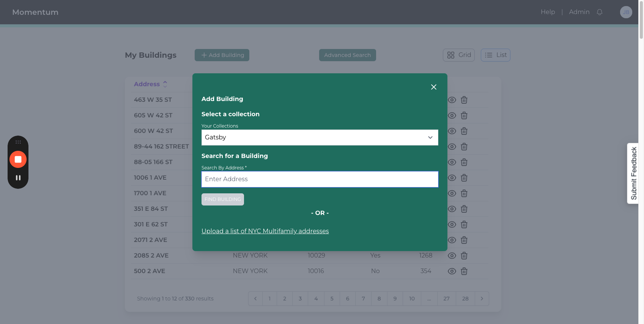Open the 2085 2 AVE building row

[310, 256]
